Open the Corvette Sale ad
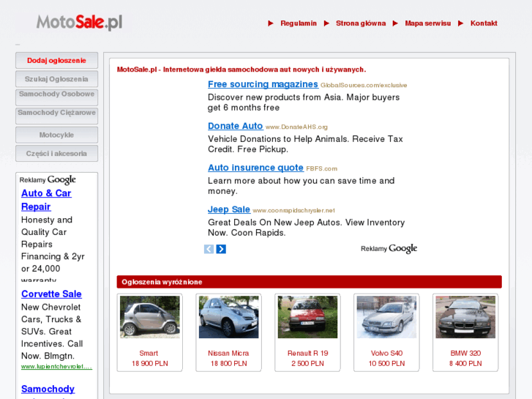The height and width of the screenshot is (399, 532). coord(51,294)
